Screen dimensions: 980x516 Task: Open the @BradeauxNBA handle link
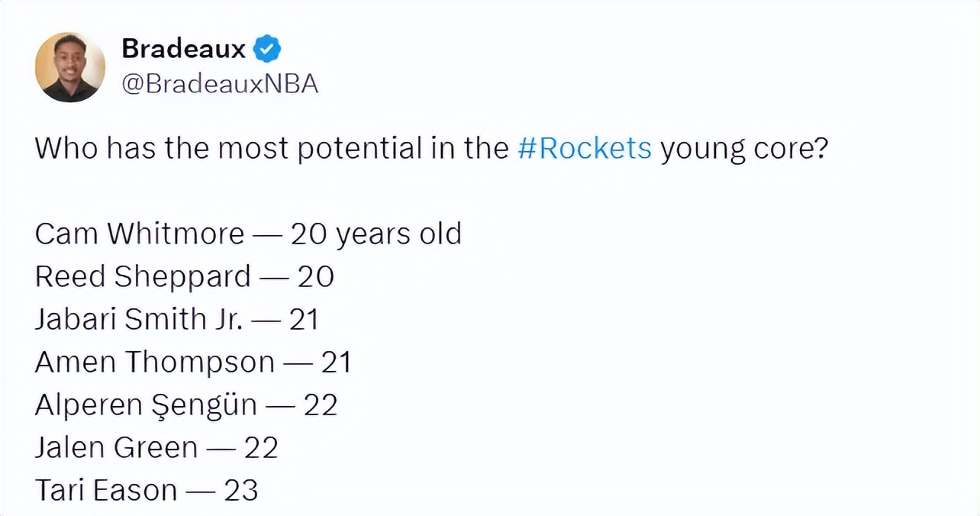220,85
